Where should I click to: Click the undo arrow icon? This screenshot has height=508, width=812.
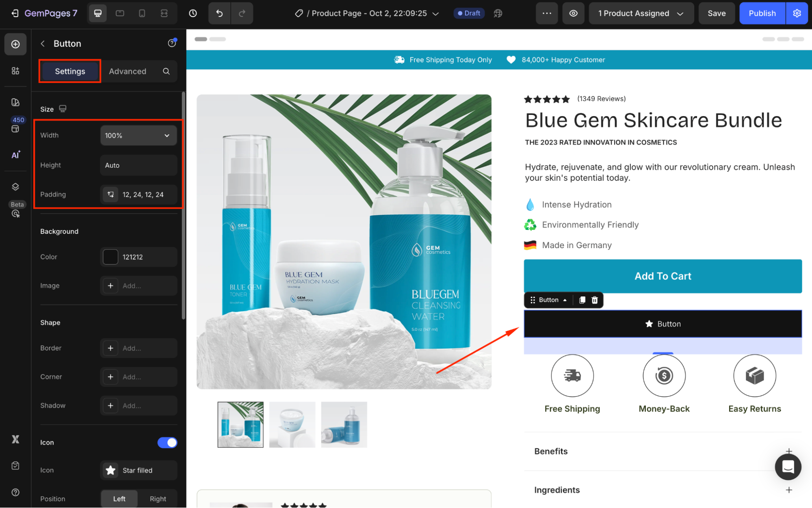pos(219,13)
